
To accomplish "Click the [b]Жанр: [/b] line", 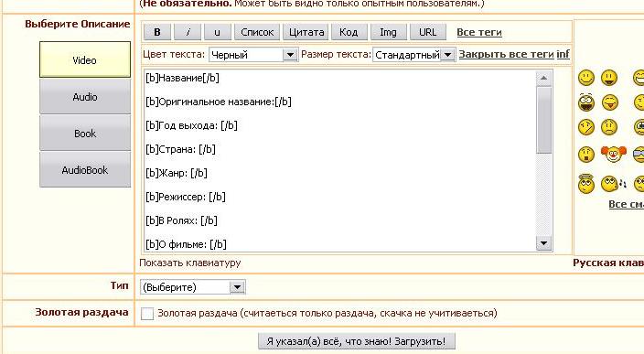I will tap(177, 173).
